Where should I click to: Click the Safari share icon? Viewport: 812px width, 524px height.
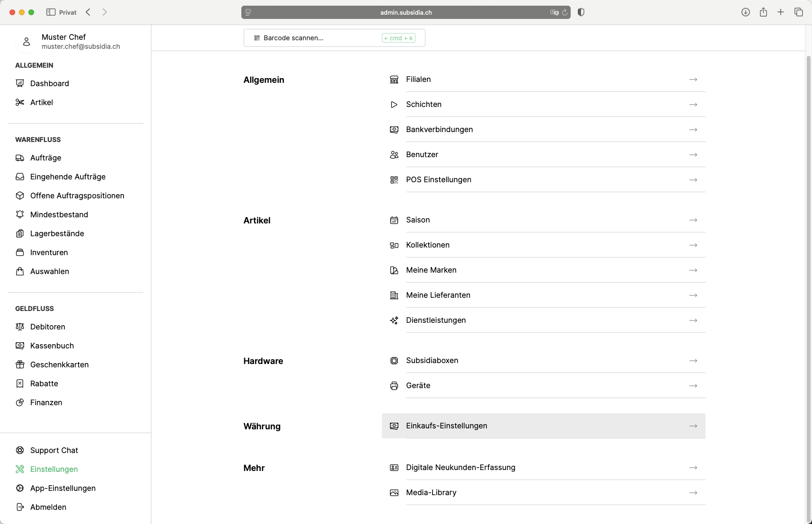[x=763, y=12]
